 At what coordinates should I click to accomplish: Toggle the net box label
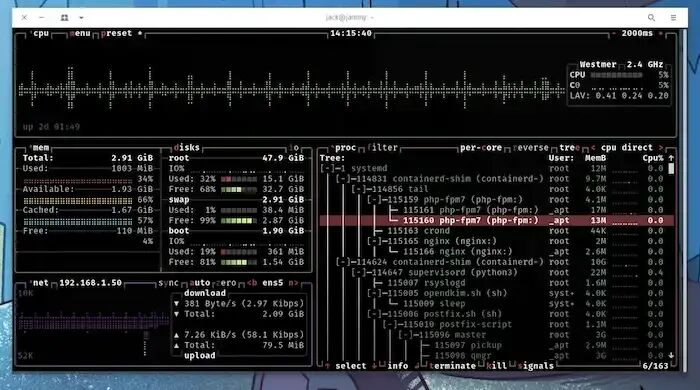pos(40,283)
